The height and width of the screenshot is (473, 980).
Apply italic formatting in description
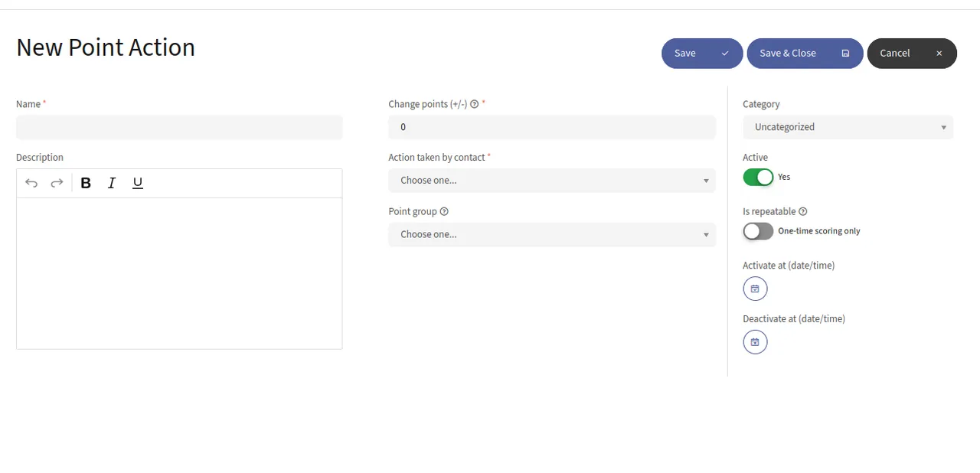(x=112, y=183)
